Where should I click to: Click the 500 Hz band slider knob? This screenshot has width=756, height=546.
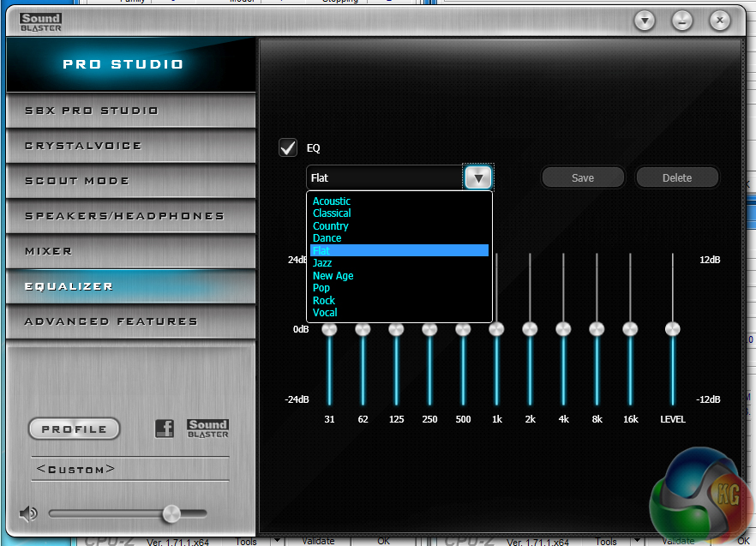tap(463, 329)
